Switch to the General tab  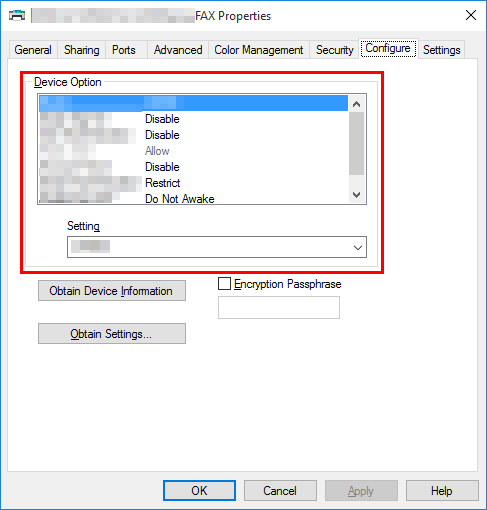pos(33,50)
